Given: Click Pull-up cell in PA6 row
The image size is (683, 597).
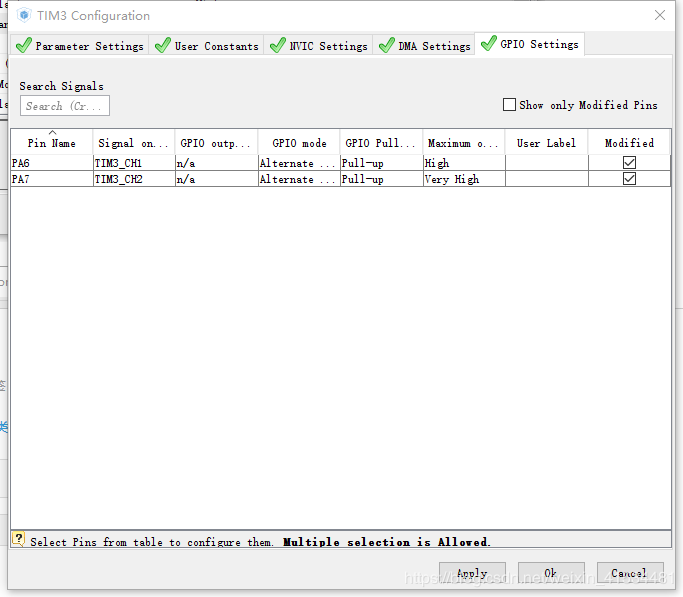Looking at the screenshot, I should [x=382, y=163].
